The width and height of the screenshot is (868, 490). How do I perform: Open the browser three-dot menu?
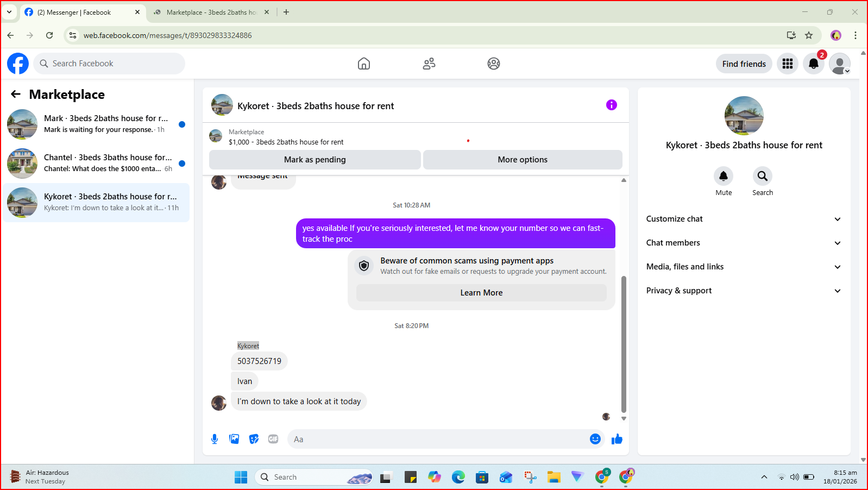click(x=856, y=35)
